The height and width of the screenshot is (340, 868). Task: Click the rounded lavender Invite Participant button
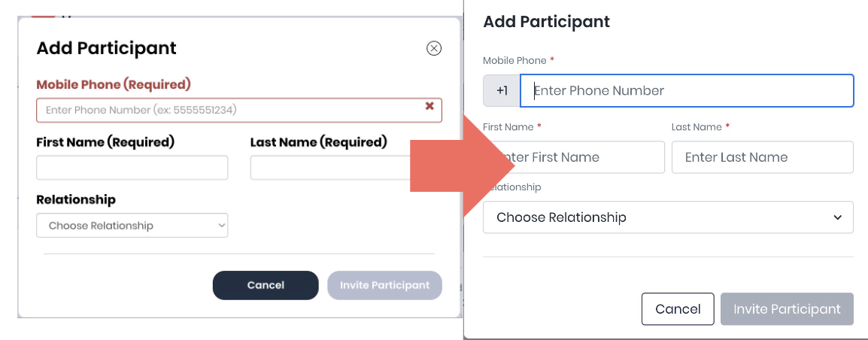pyautogui.click(x=384, y=285)
